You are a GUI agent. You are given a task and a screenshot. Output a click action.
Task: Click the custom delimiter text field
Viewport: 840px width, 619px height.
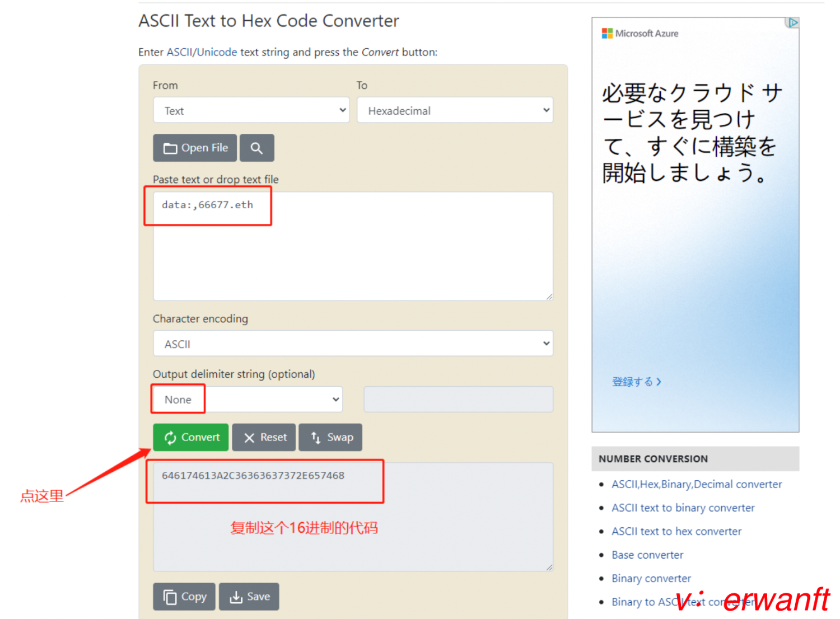tap(459, 400)
